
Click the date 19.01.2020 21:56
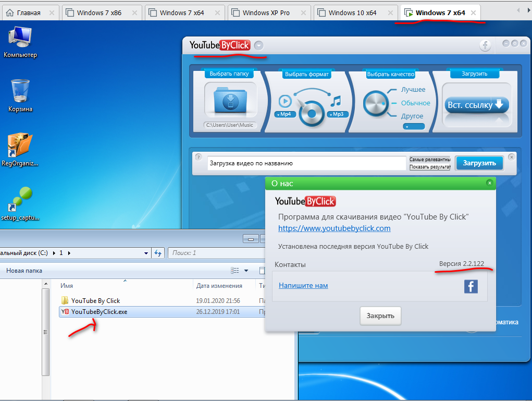point(218,301)
